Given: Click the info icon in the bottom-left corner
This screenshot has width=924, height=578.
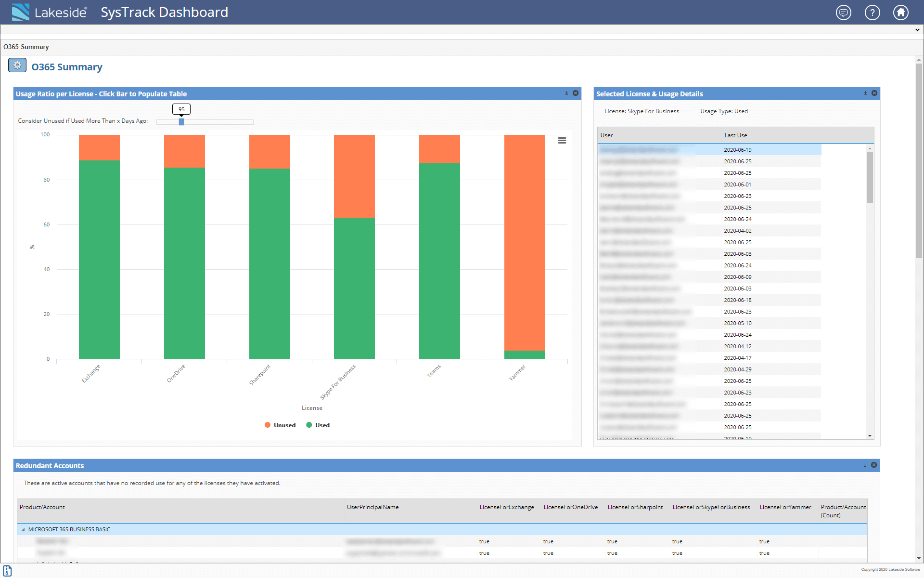Looking at the screenshot, I should [x=7, y=571].
